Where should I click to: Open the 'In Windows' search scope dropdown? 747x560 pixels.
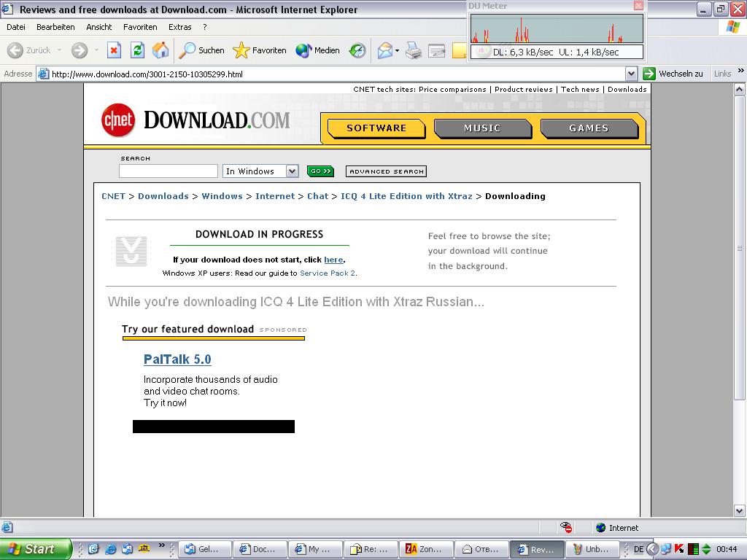click(292, 171)
